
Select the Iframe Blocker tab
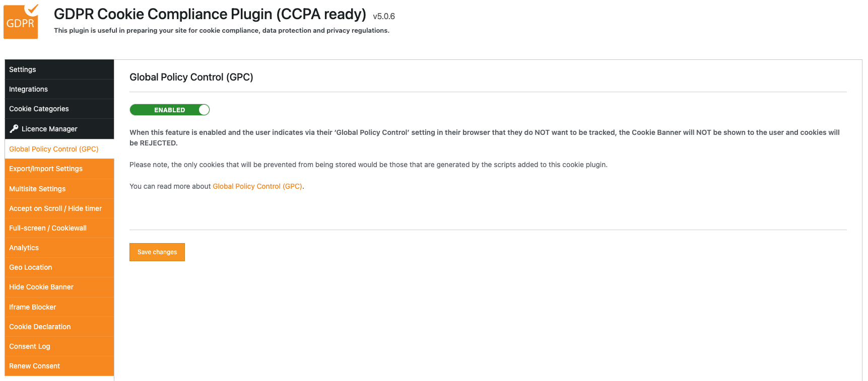click(x=33, y=307)
